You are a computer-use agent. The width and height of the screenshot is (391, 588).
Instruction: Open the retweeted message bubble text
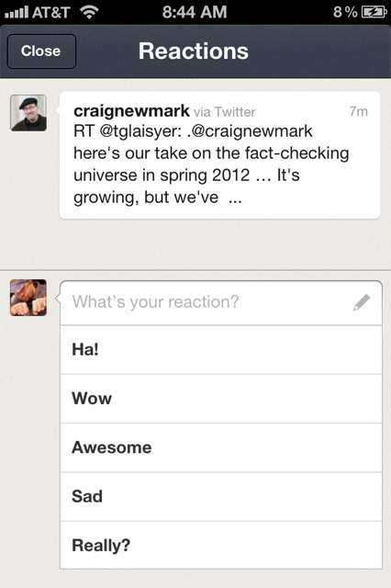[x=212, y=164]
